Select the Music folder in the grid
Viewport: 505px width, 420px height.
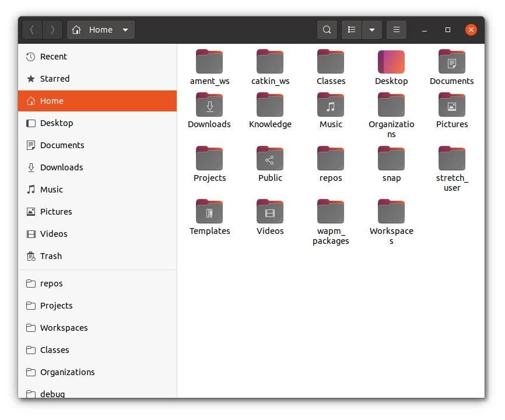tap(331, 110)
